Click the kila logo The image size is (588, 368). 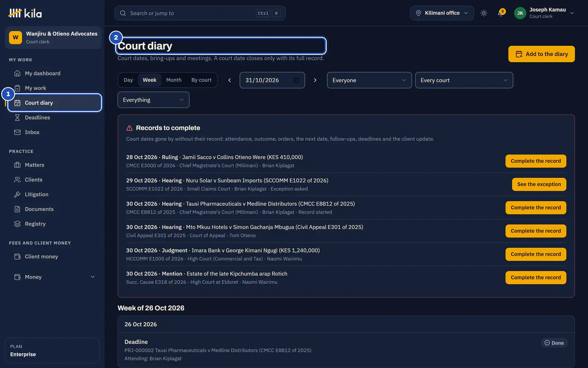click(25, 13)
